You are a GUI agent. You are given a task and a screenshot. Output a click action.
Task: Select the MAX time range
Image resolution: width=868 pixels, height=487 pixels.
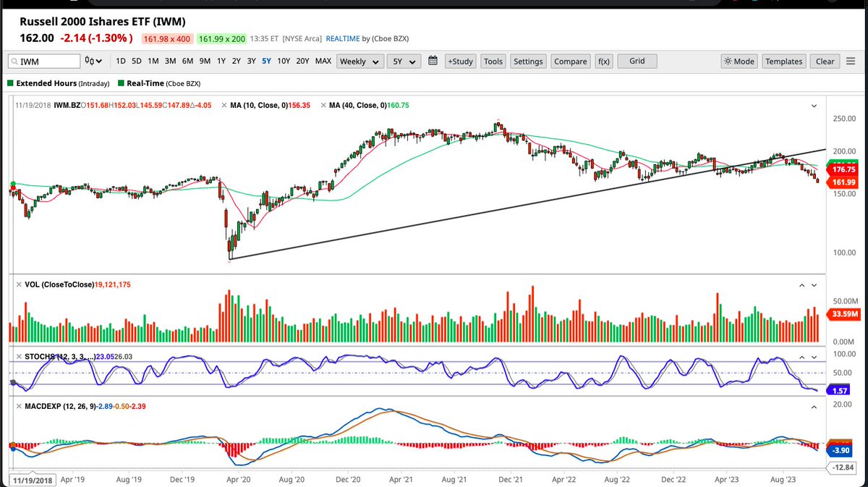(x=323, y=62)
